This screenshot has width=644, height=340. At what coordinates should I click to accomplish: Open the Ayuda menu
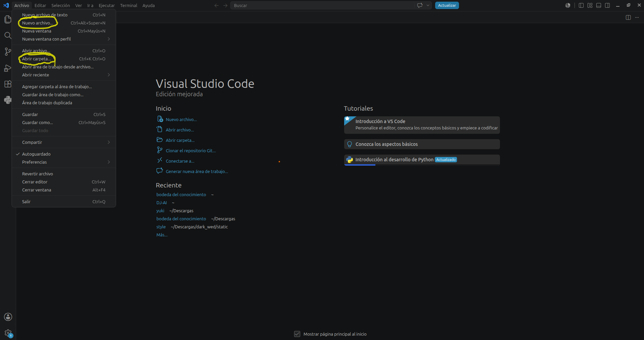(148, 5)
